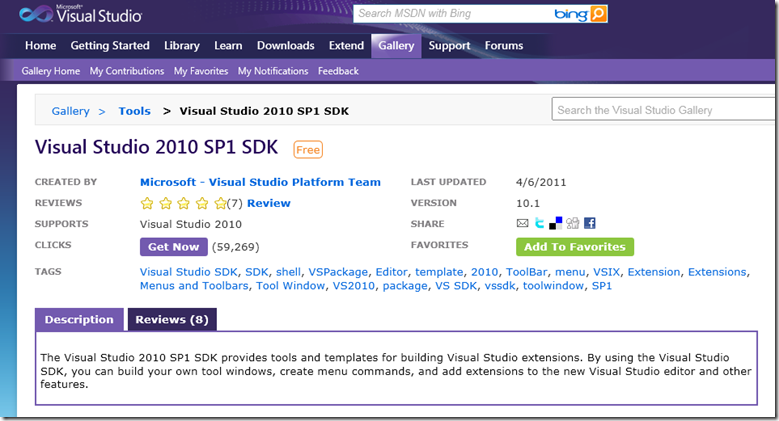Screen dimensions: 779x421
Task: Select the Gallery navigation tab
Action: 396,46
